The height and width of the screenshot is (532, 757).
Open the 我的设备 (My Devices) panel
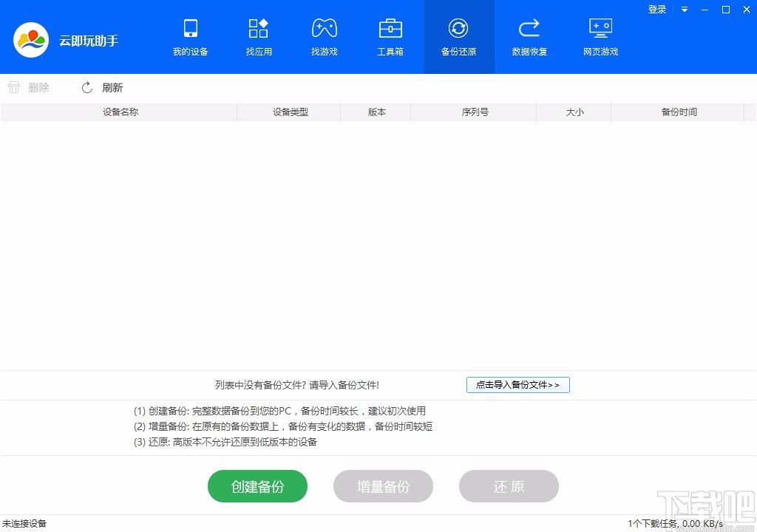pos(190,37)
